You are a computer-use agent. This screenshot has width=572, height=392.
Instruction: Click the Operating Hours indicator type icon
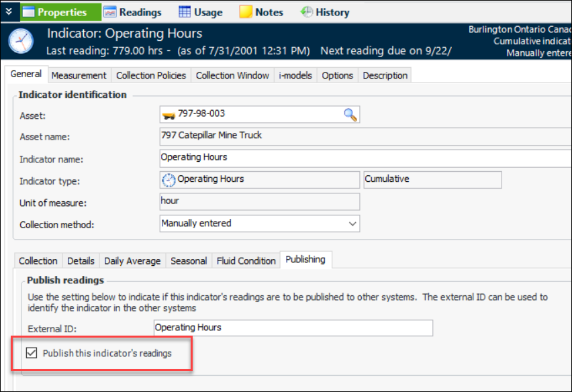click(x=169, y=180)
